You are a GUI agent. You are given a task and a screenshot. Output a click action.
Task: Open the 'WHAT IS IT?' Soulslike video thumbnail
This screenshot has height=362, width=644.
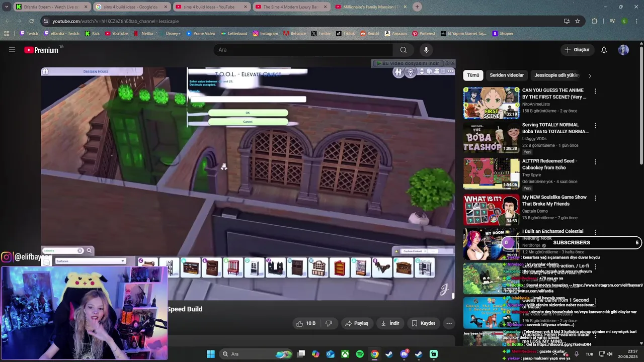[491, 210]
